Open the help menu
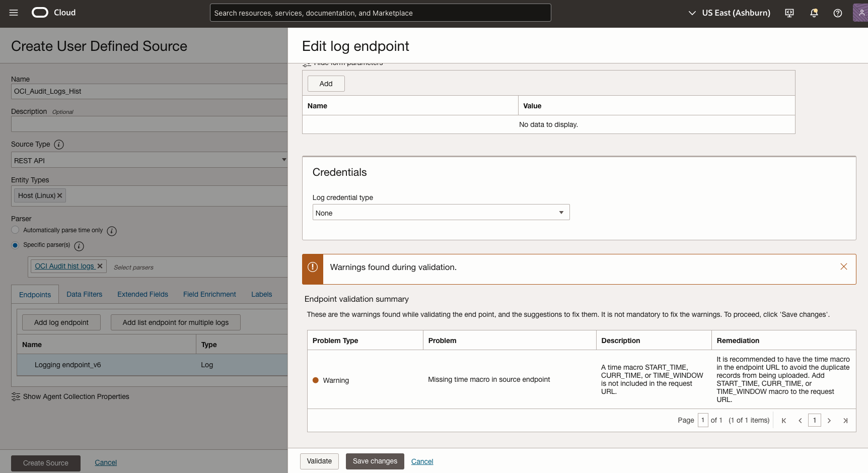Viewport: 868px width, 473px height. pyautogui.click(x=837, y=13)
